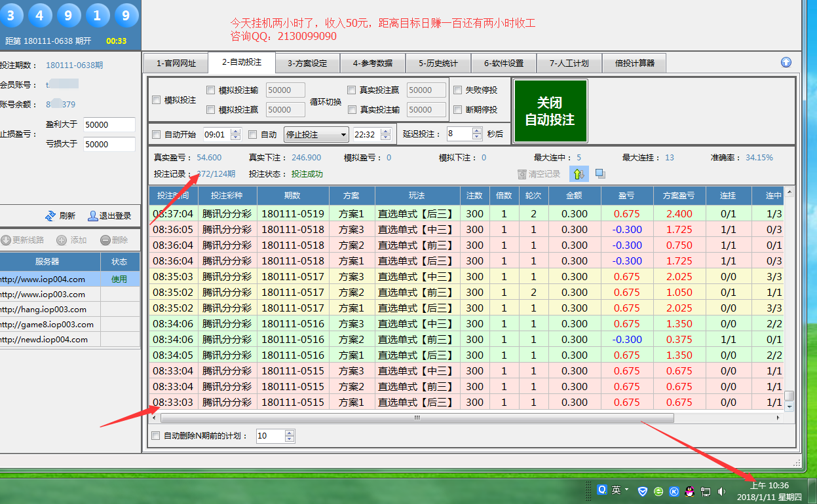Image resolution: width=817 pixels, height=504 pixels.
Task: Click the green up-down sort arrows icon
Action: [579, 174]
